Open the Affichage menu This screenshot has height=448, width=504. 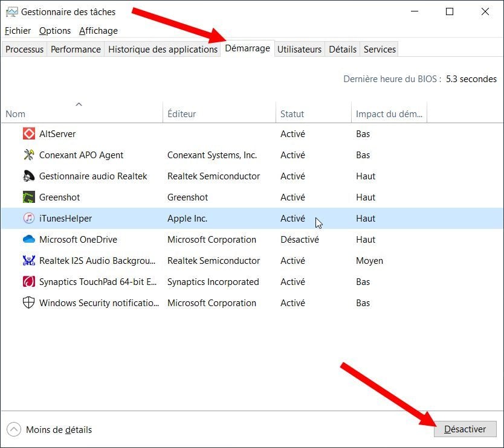pos(99,31)
